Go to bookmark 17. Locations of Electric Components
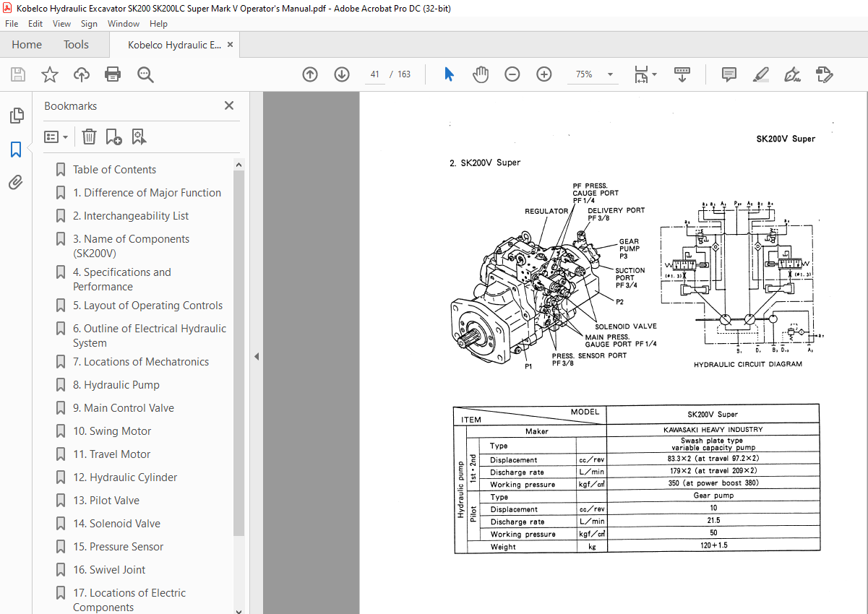Screen dimensions: 868x614 click(129, 600)
